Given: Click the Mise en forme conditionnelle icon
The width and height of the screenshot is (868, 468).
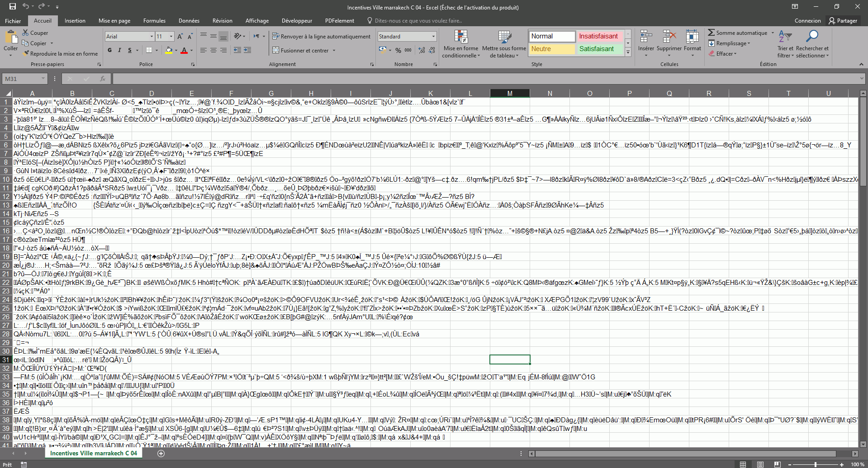Looking at the screenshot, I should [460, 38].
